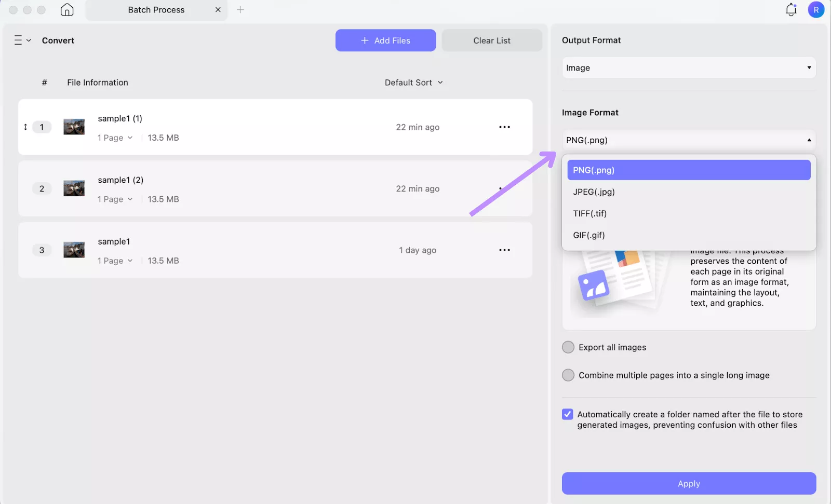Click the Add Files button

pos(385,40)
